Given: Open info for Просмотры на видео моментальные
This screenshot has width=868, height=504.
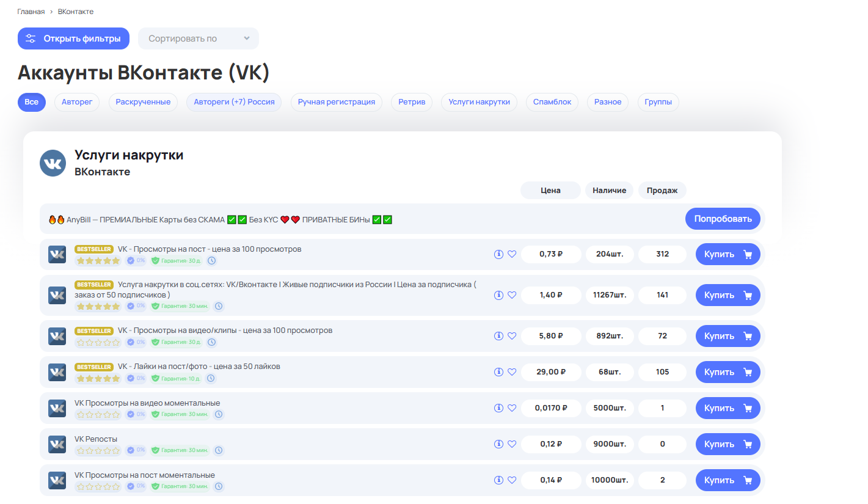Looking at the screenshot, I should pos(498,408).
